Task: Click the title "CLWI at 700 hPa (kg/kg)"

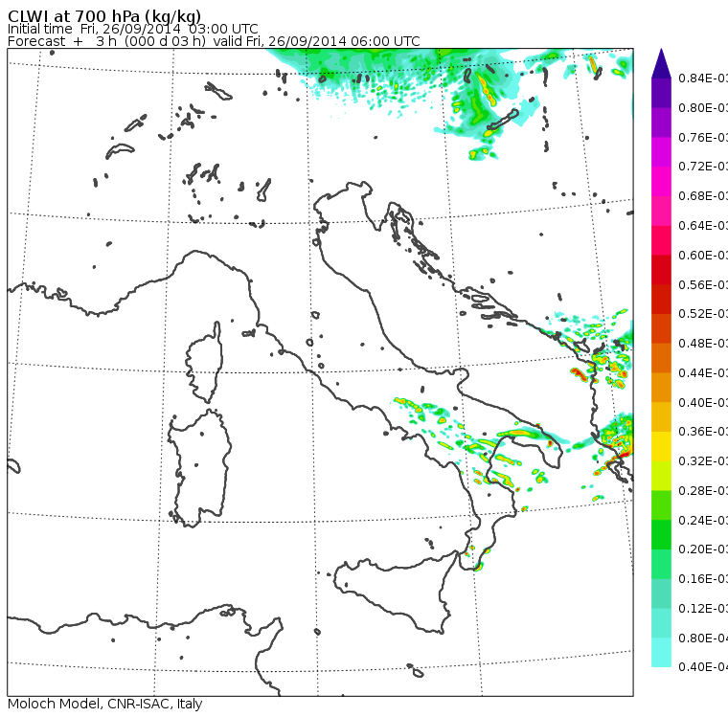Action: click(104, 15)
